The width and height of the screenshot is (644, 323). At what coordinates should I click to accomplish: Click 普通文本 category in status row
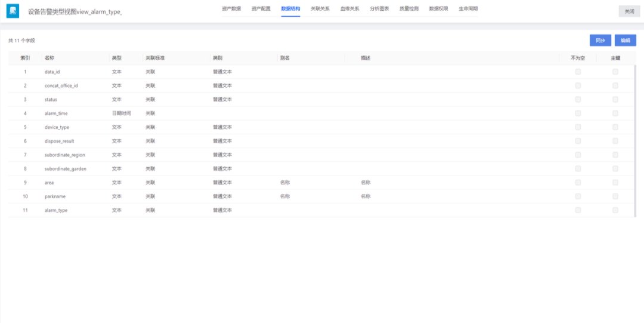pyautogui.click(x=222, y=99)
